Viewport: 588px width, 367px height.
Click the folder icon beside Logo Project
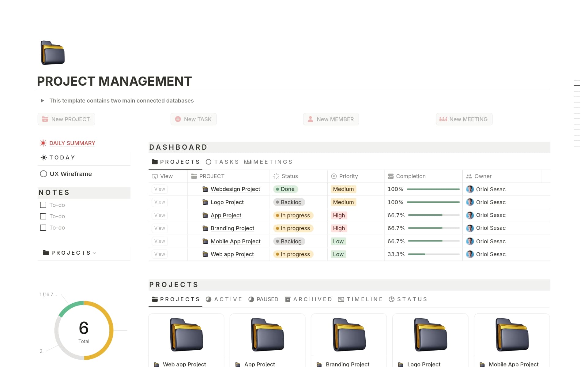coord(205,202)
